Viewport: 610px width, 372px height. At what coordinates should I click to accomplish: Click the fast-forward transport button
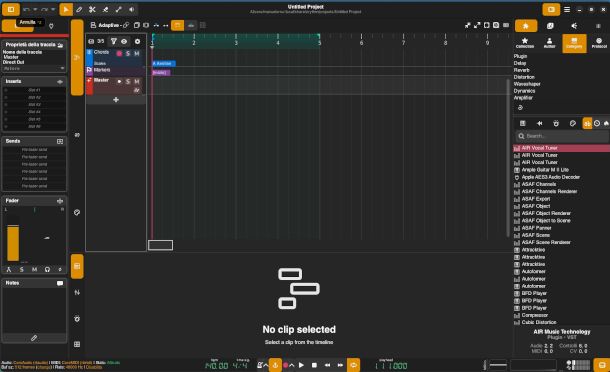point(340,365)
